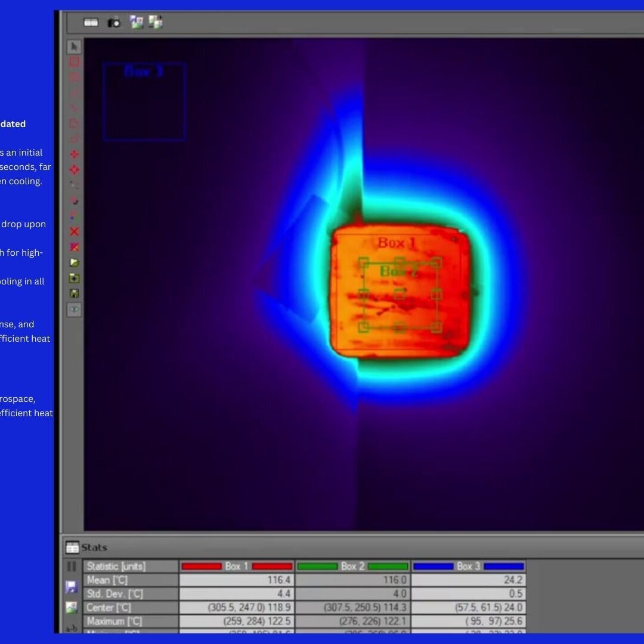644x644 pixels.
Task: Click Box 2 center value 114.3
Action: (x=353, y=608)
